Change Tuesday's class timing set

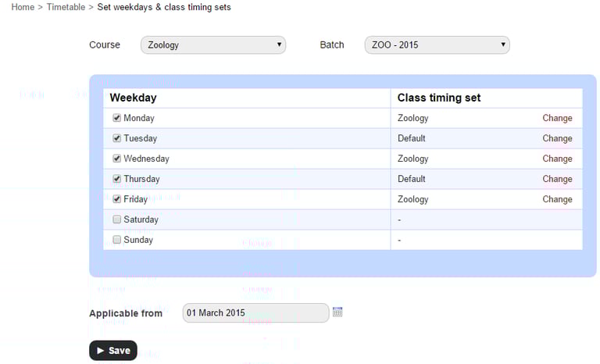pos(557,139)
